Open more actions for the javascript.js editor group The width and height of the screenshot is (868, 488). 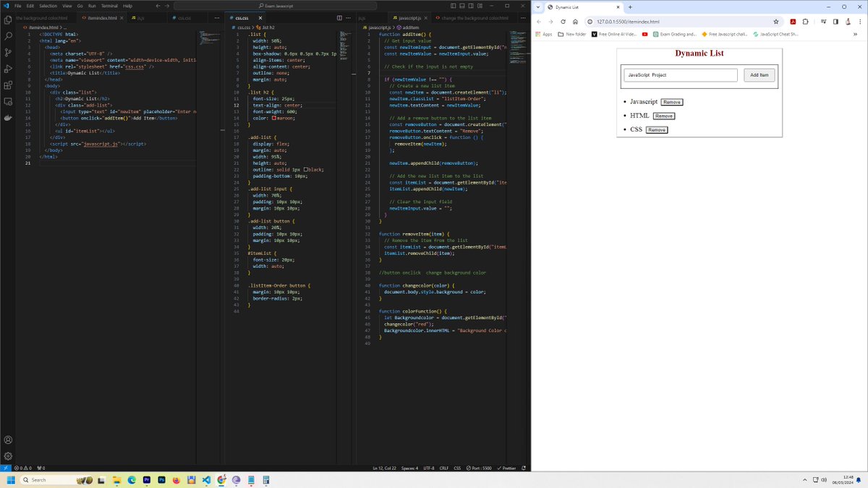point(522,17)
